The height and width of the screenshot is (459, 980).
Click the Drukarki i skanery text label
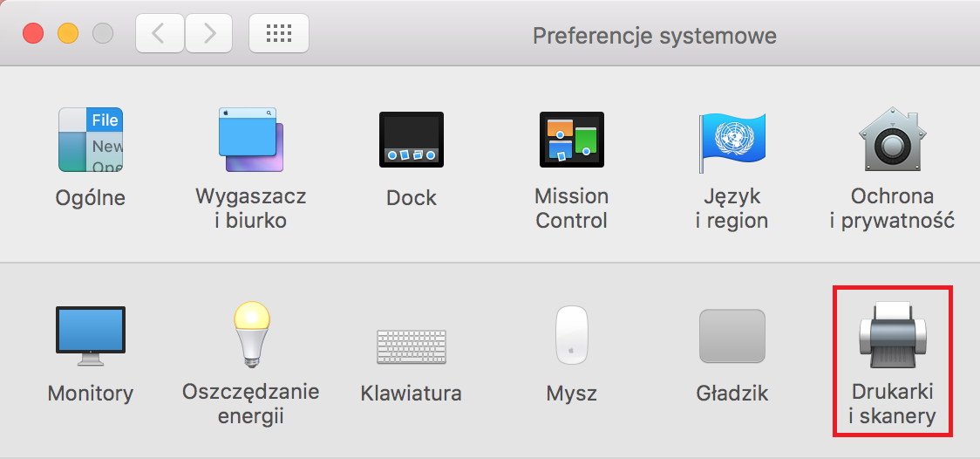(893, 404)
